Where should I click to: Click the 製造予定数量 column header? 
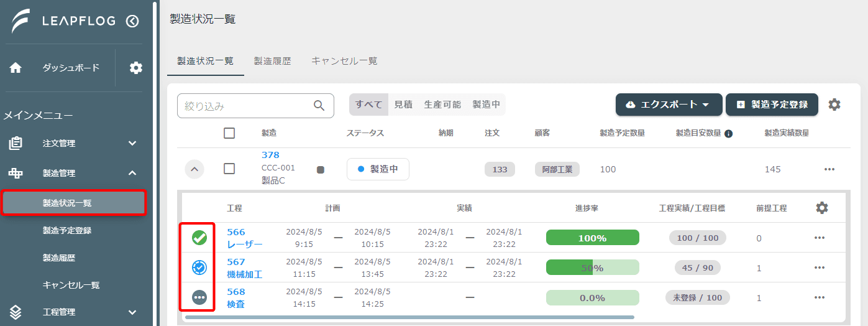point(622,133)
